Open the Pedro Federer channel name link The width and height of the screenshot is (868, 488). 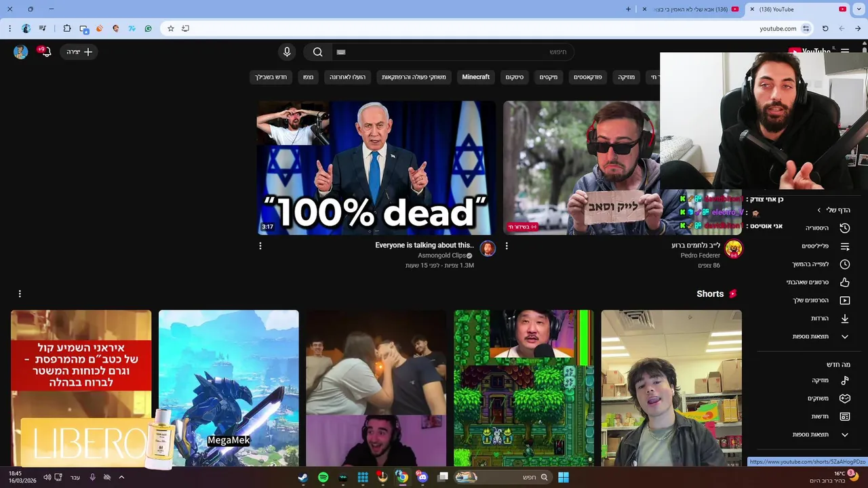pos(701,256)
